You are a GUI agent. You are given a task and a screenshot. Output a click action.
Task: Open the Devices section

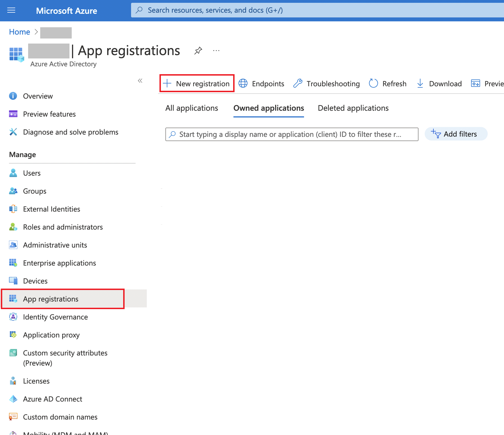pyautogui.click(x=35, y=281)
